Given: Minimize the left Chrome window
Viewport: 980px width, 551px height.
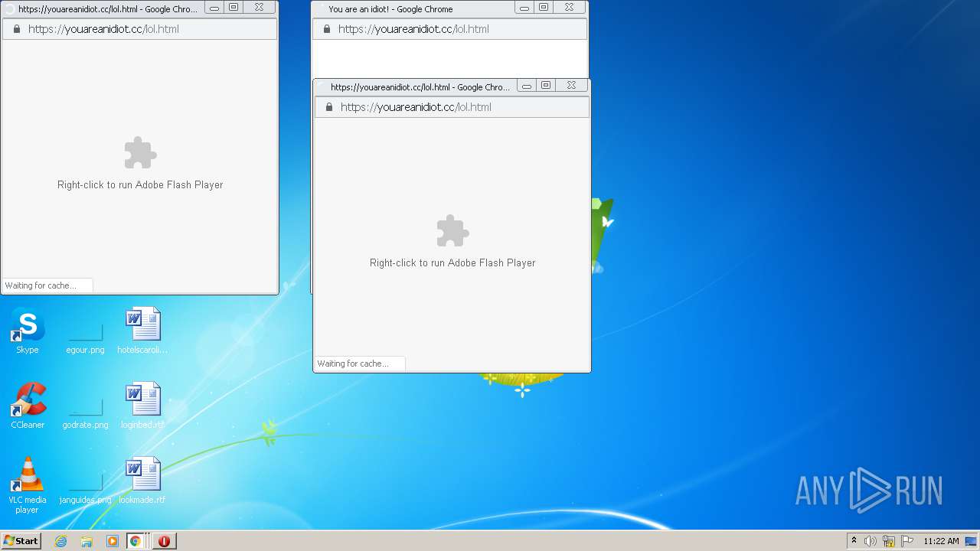Looking at the screenshot, I should click(214, 8).
